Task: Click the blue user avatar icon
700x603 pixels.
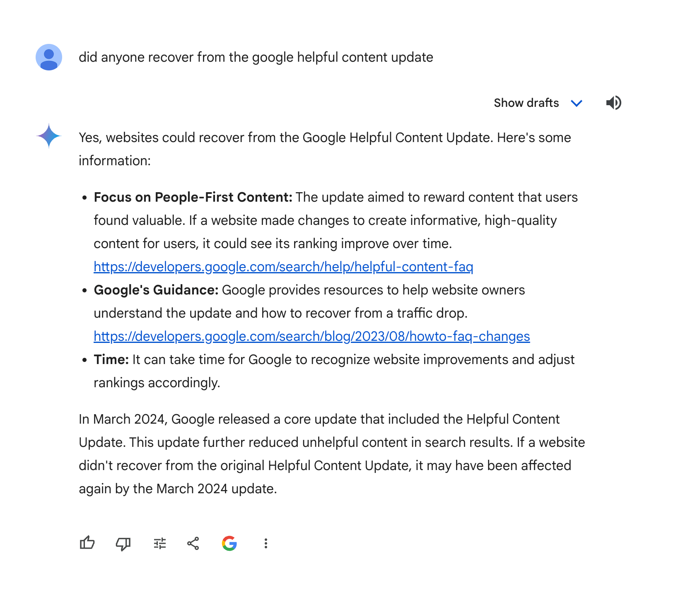Action: coord(49,57)
